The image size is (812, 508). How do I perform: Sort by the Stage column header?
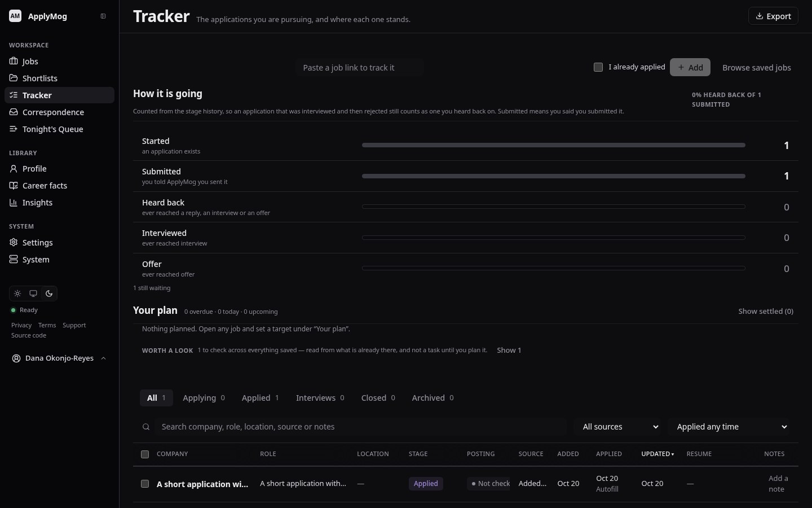tap(418, 454)
